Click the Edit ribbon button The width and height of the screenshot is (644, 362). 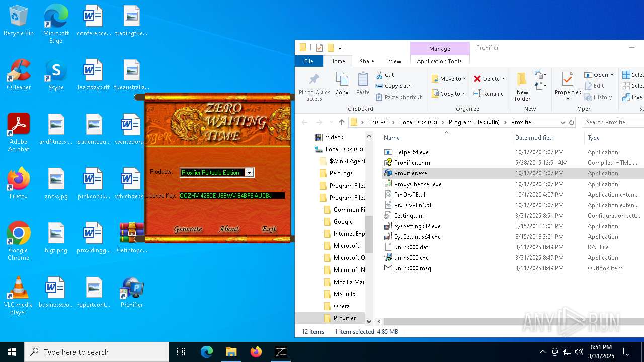click(x=594, y=86)
